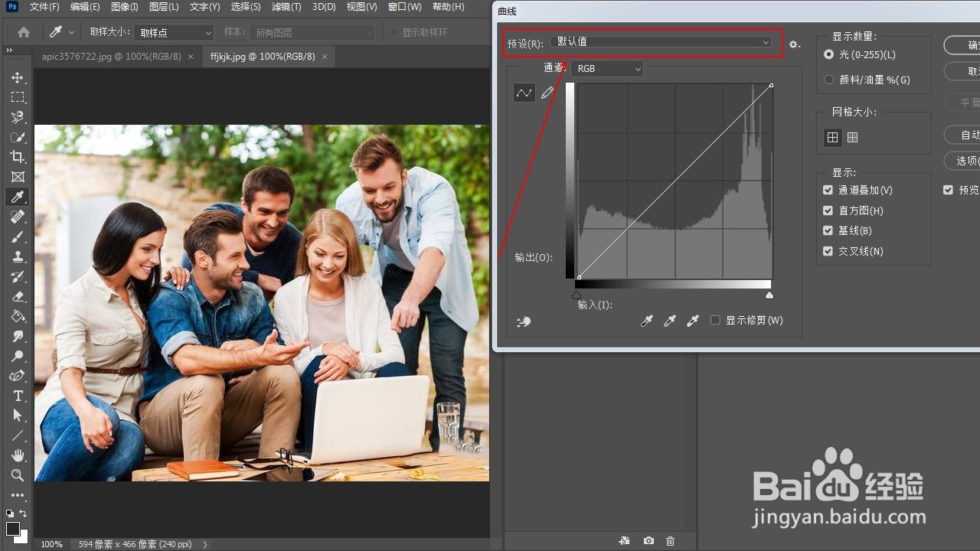Select the Paint Bucket tool

[17, 316]
